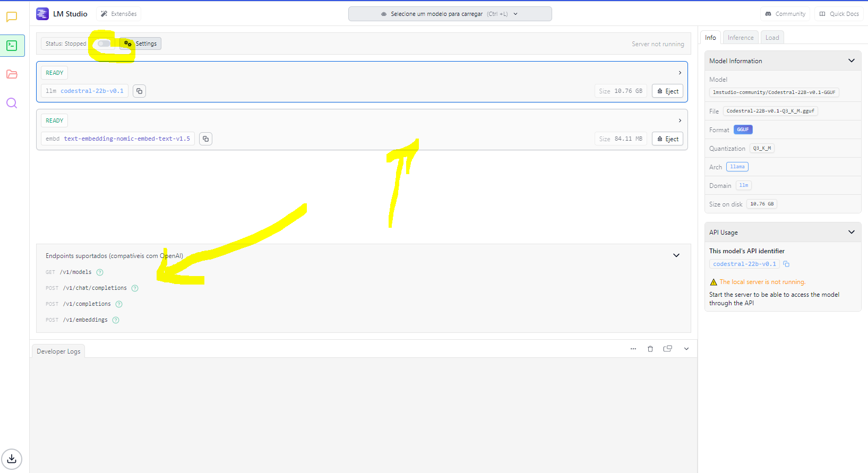Open Developer Logs more options menu
Screen dimensions: 868x473
click(633, 349)
